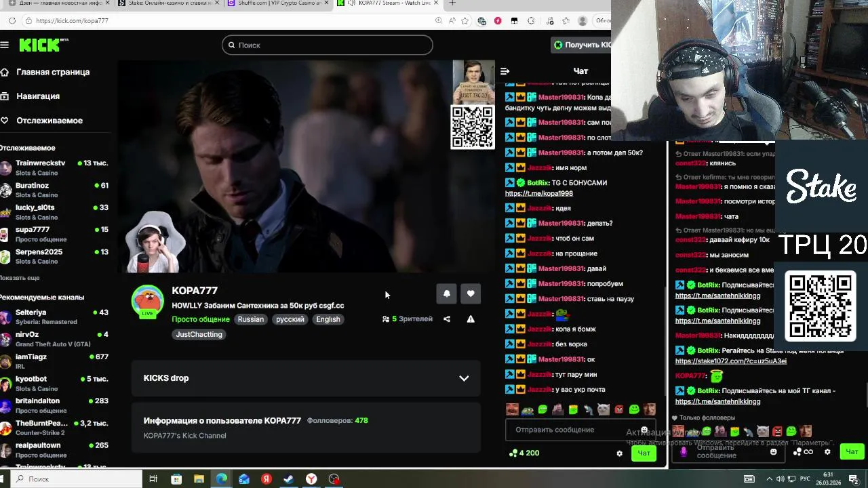The height and width of the screenshot is (488, 868).
Task: Open the britaindalton channel
Action: (x=54, y=405)
